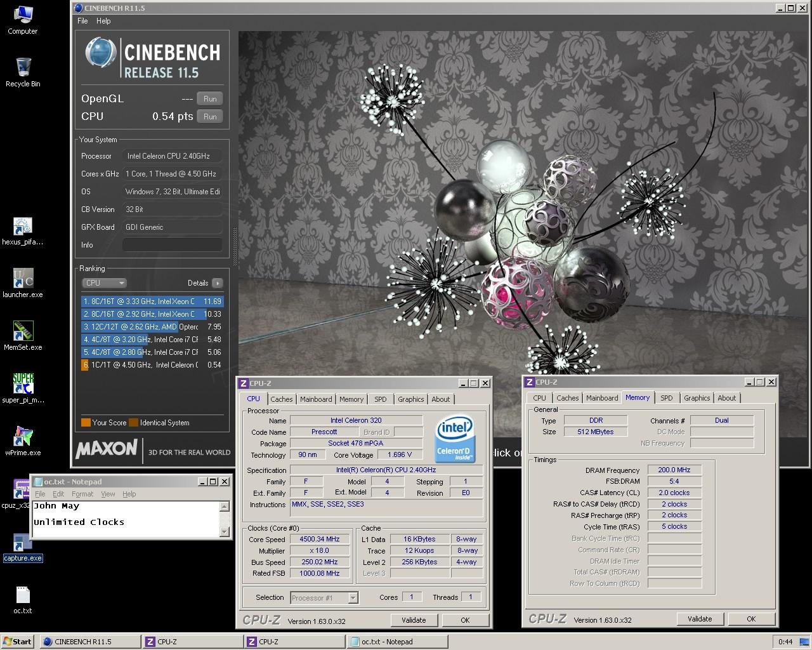Select the wPrime.exe desktop icon

tap(23, 441)
